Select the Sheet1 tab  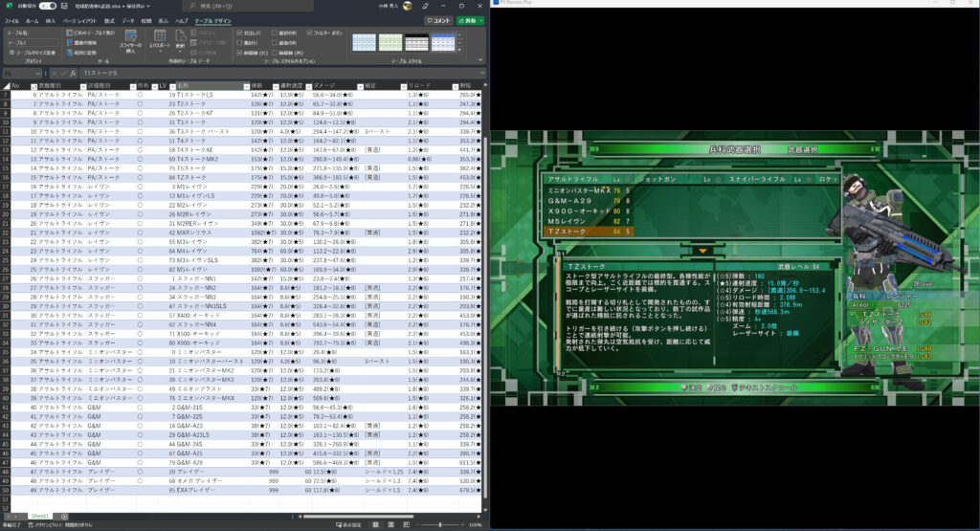click(40, 516)
